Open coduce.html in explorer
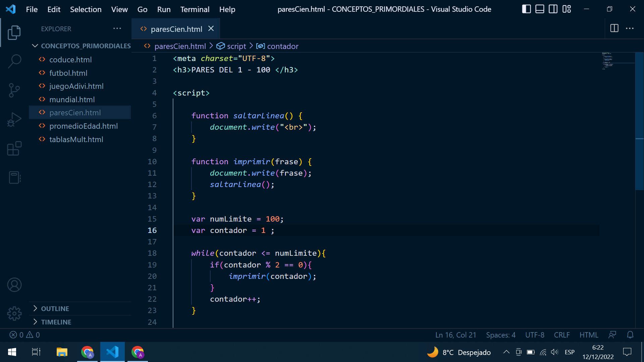Screen dimensions: 644x362 pyautogui.click(x=80, y=60)
